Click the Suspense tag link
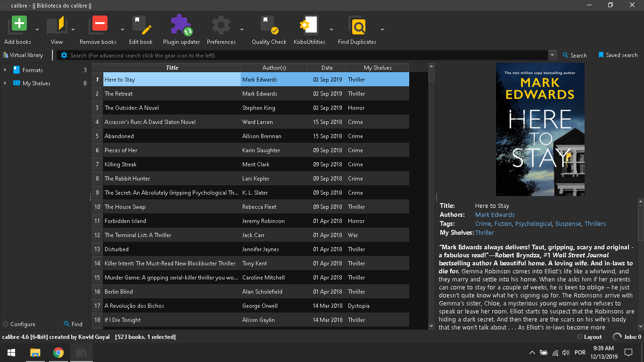This screenshot has height=362, width=644. [x=568, y=224]
